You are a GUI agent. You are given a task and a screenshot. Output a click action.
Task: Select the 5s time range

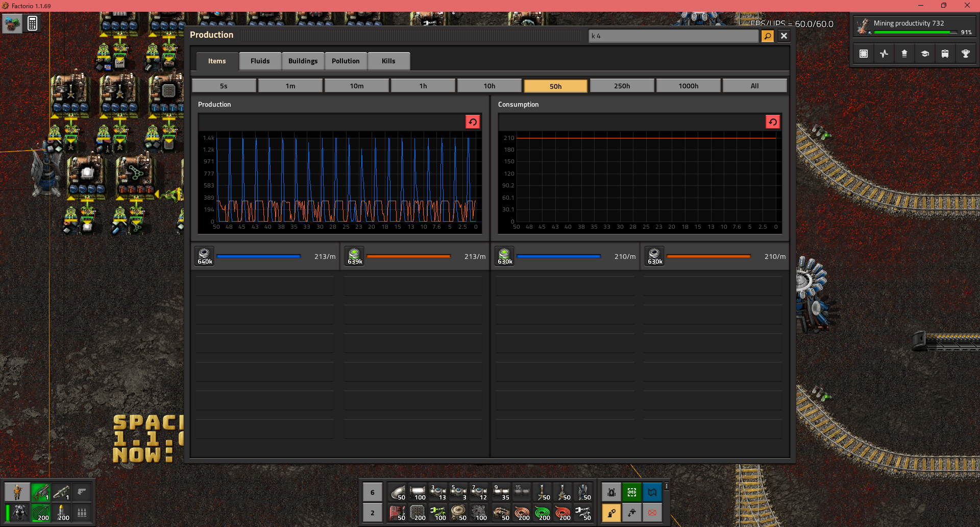(x=224, y=86)
